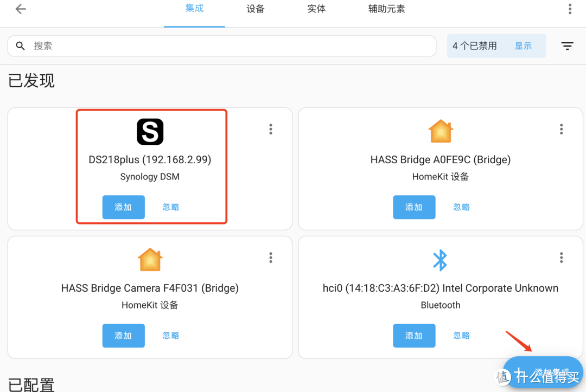Click the Bluetooth icon on the hci0 card

441,259
